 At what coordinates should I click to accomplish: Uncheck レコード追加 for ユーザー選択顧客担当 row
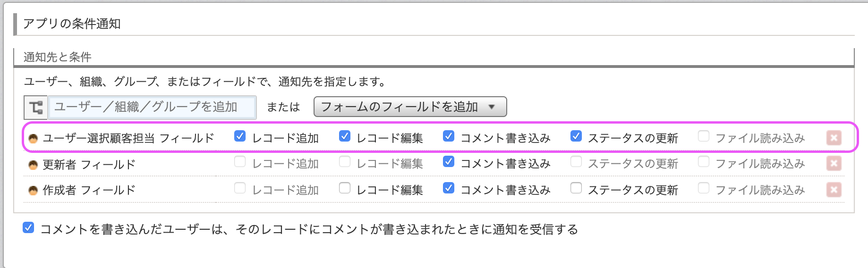point(240,136)
